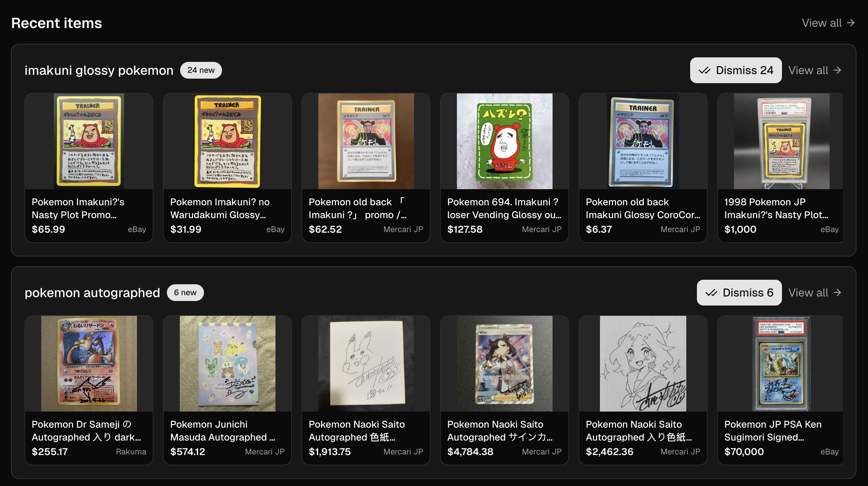The height and width of the screenshot is (486, 868).
Task: Click title "Pokemon 694. Imakuni ? loser Vending Glossy"
Action: 504,208
